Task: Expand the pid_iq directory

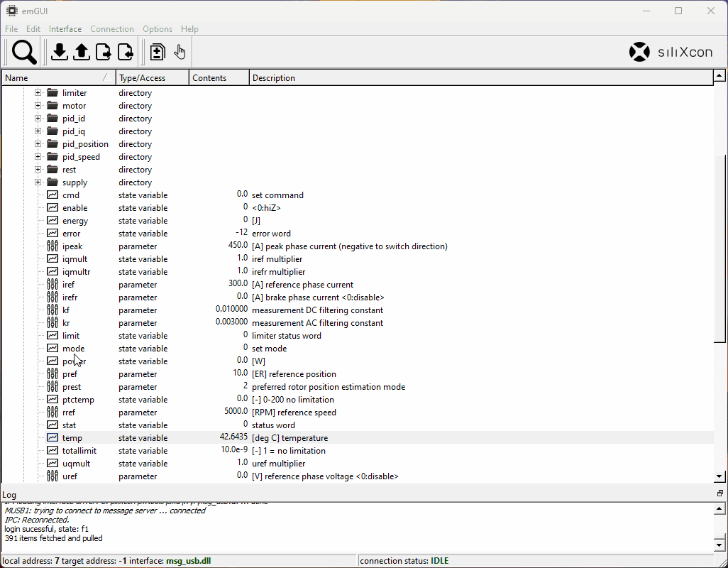Action: [38, 131]
